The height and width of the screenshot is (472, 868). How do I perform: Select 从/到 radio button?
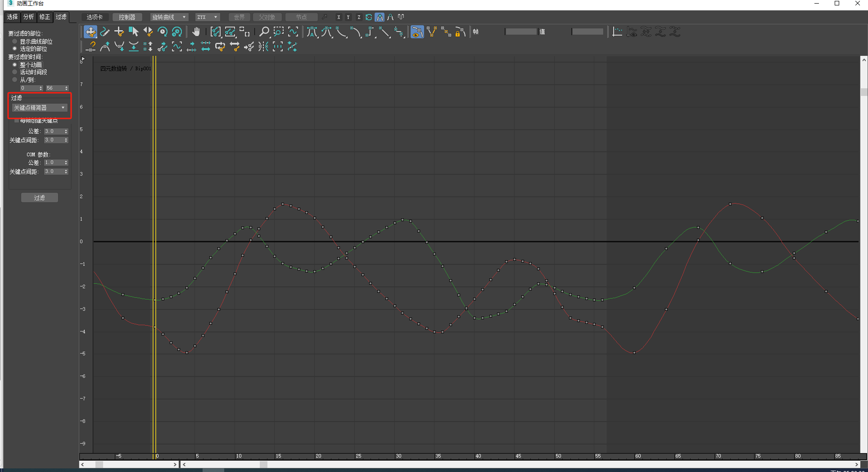pyautogui.click(x=15, y=80)
